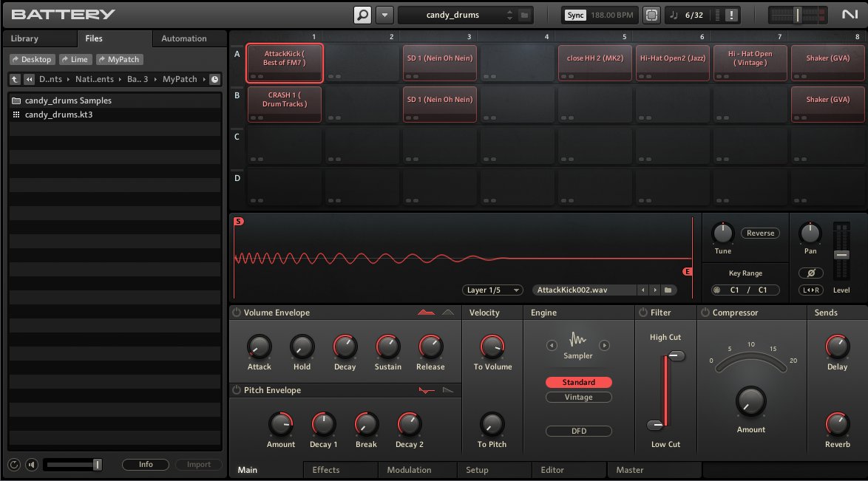The height and width of the screenshot is (481, 868).
Task: Click the MyPatch shortcut button
Action: tap(120, 59)
